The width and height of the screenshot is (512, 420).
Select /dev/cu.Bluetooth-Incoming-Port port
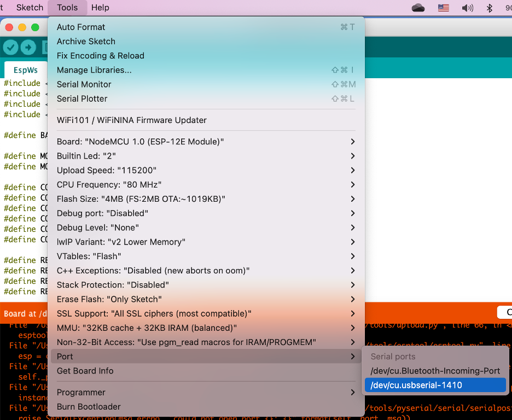click(x=435, y=371)
